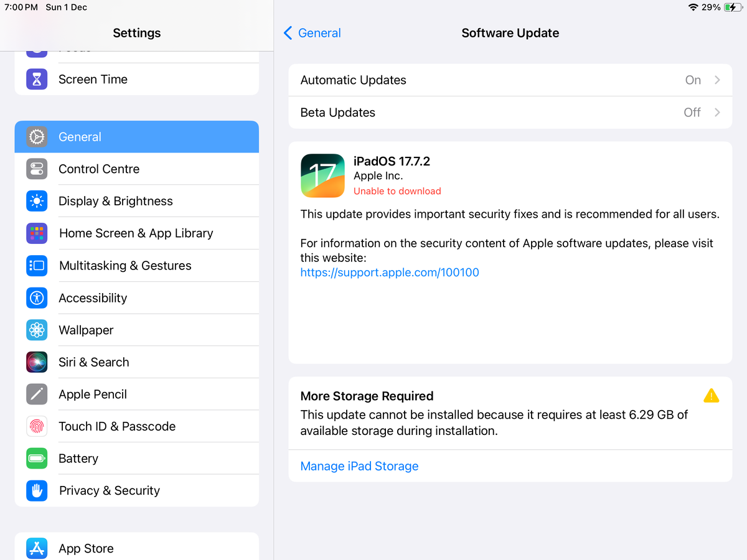
Task: Tap the battery indicator in the status bar
Action: click(733, 7)
